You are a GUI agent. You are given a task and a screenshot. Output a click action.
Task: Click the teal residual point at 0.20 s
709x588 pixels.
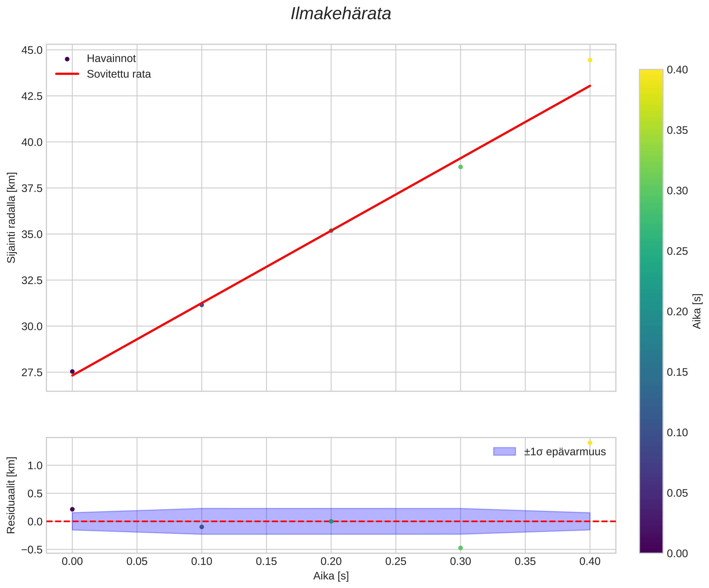click(x=331, y=521)
